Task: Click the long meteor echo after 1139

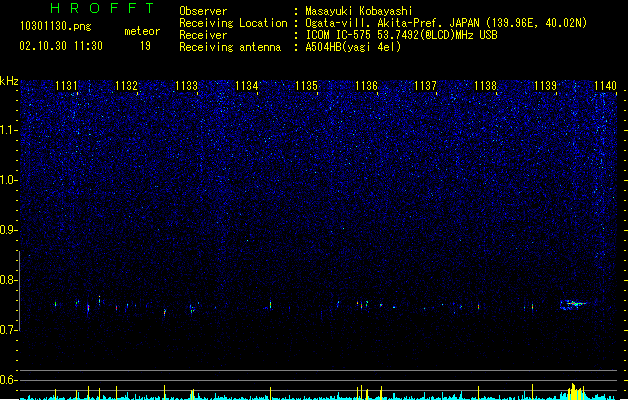Action: tap(573, 305)
